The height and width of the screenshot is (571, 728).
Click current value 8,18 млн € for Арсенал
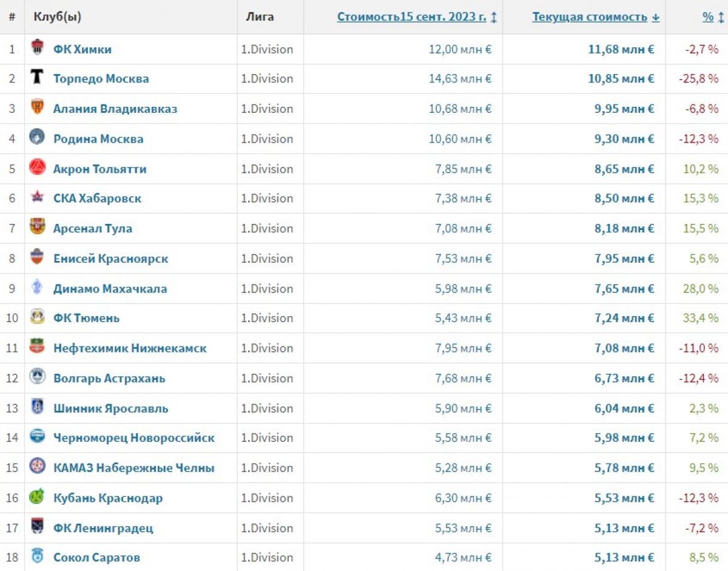(x=624, y=229)
